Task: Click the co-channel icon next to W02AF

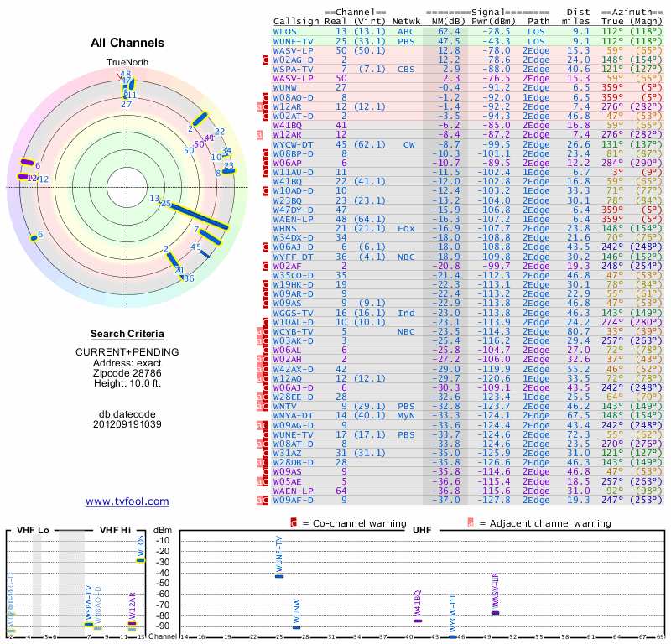Action: click(x=265, y=266)
